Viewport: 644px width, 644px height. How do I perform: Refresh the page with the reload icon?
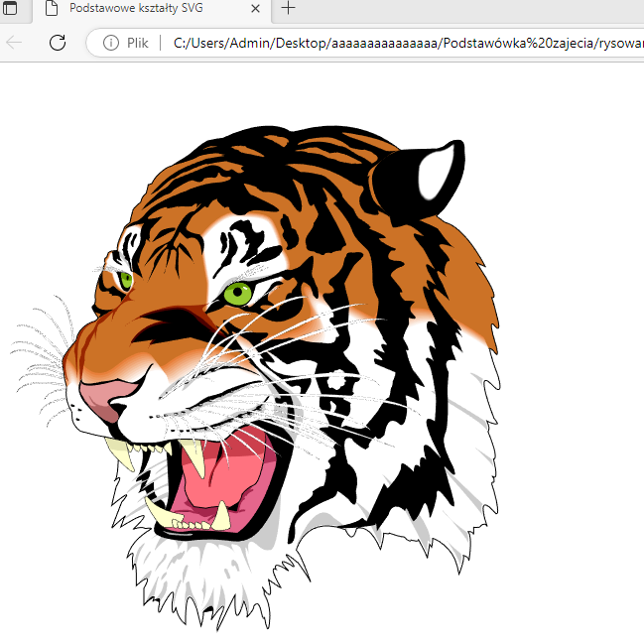coord(58,43)
